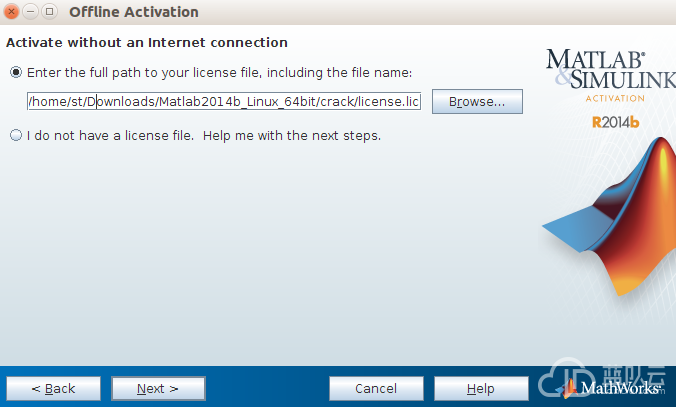
Task: Click the 'Help me with the next steps' label
Action: [292, 136]
